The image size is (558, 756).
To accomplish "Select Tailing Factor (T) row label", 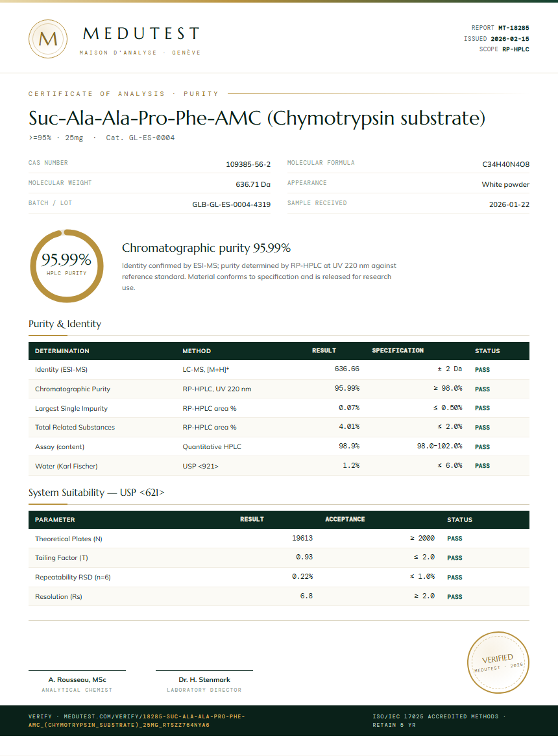I will coord(61,558).
